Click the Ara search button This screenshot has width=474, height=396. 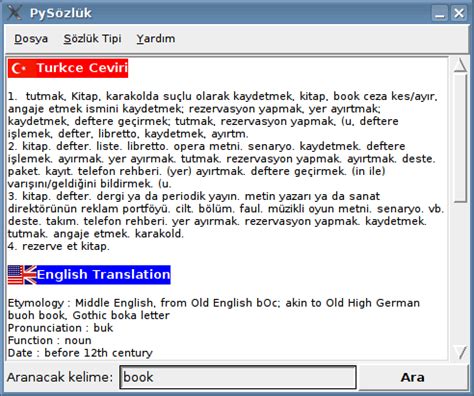pyautogui.click(x=412, y=377)
